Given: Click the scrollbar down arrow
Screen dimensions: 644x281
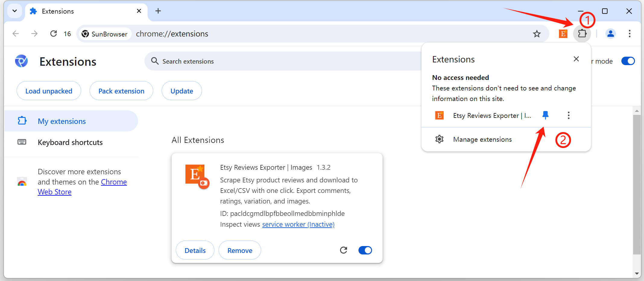Looking at the screenshot, I should pos(637,274).
